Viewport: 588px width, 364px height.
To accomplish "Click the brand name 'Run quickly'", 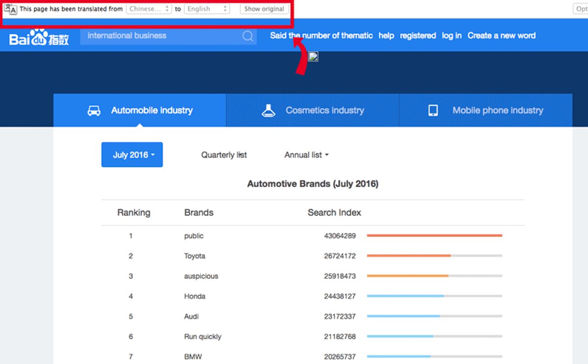I will [x=203, y=337].
